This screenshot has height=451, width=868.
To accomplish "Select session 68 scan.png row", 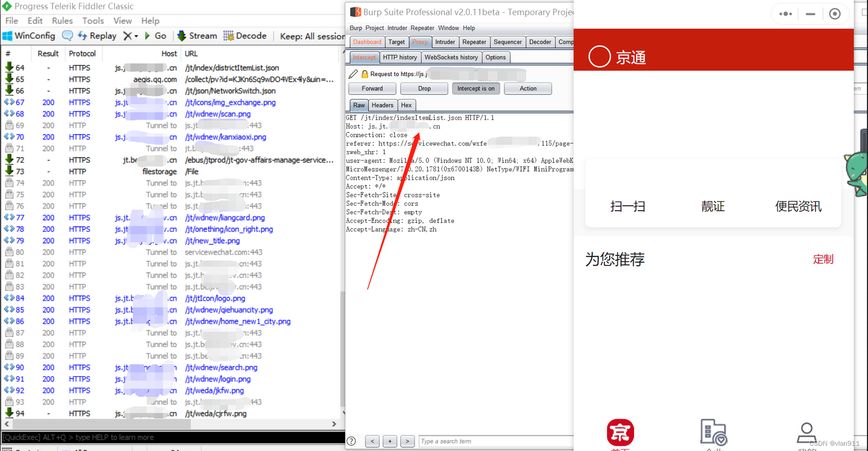I will 170,114.
